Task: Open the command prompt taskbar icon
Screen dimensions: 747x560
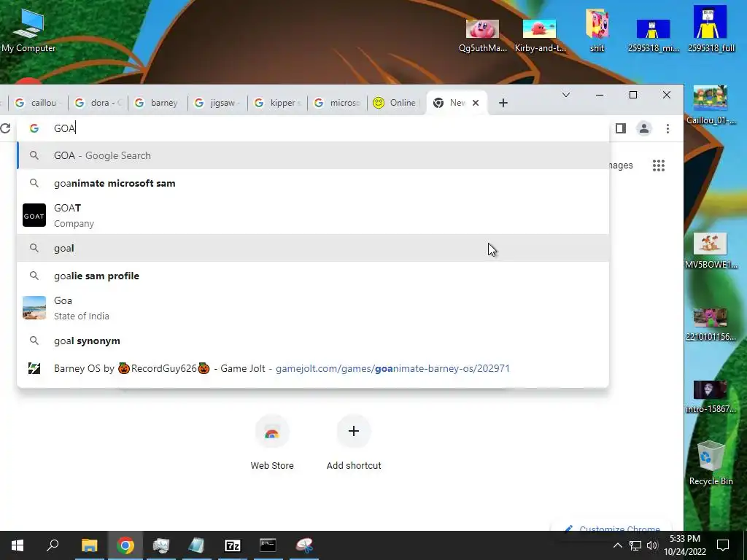Action: tap(268, 545)
